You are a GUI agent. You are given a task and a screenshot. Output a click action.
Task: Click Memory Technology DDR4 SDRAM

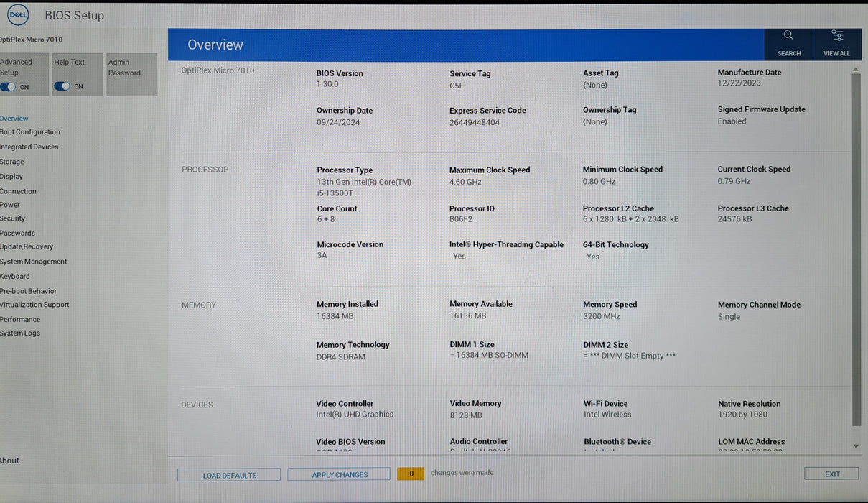coord(341,356)
